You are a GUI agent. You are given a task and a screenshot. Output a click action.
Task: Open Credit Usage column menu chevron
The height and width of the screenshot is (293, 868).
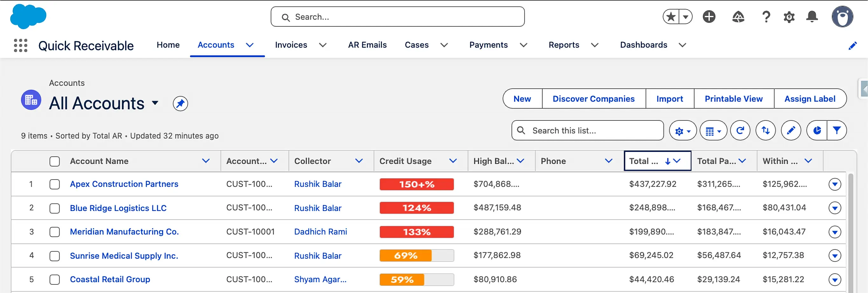click(453, 161)
